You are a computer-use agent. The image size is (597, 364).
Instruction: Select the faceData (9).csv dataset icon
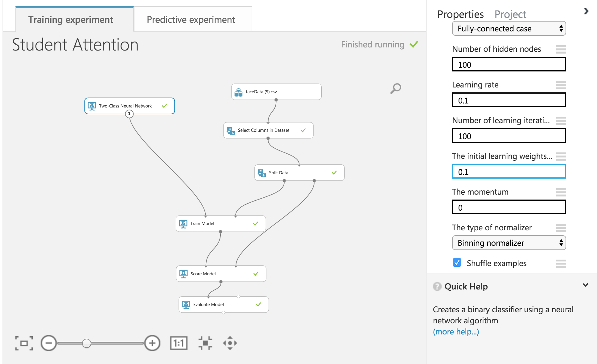238,92
